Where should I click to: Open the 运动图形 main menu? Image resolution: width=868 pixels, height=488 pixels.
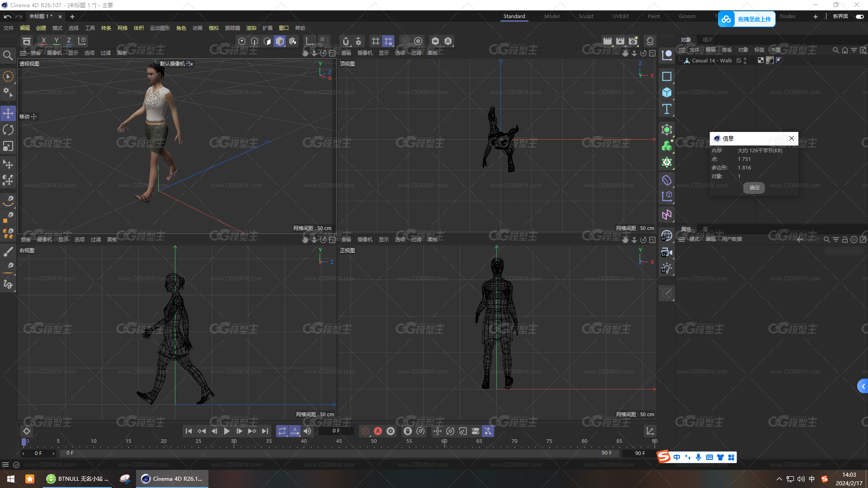[x=160, y=28]
